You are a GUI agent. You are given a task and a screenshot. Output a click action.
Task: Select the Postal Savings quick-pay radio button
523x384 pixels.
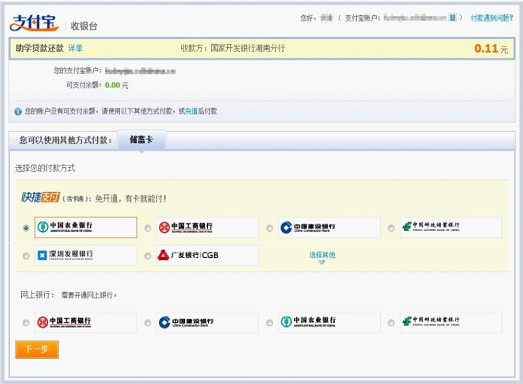point(391,228)
